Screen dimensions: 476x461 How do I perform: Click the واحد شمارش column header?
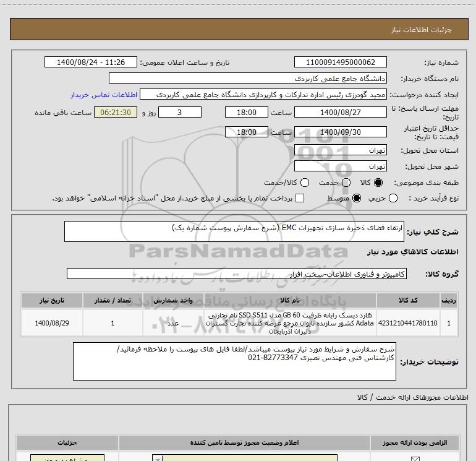coord(173,300)
